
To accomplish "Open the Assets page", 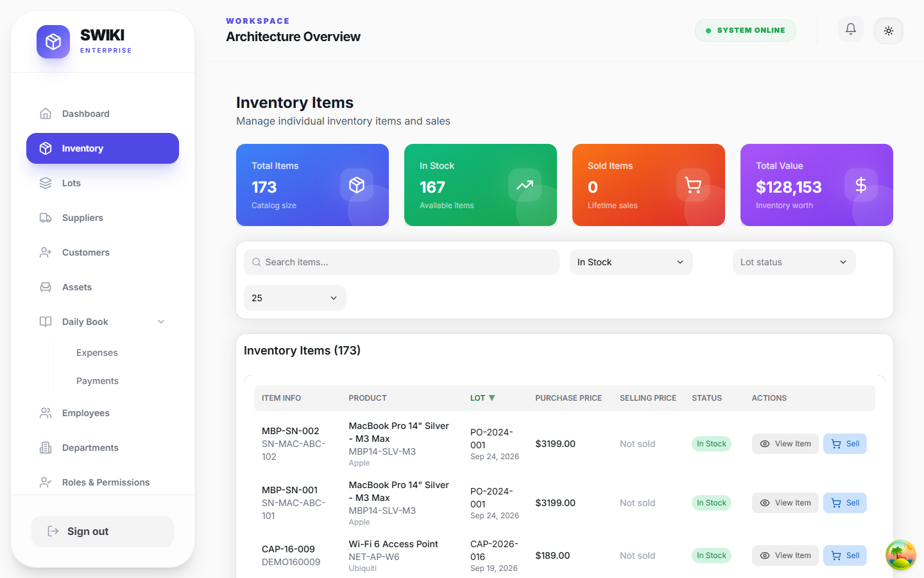I will [x=103, y=287].
